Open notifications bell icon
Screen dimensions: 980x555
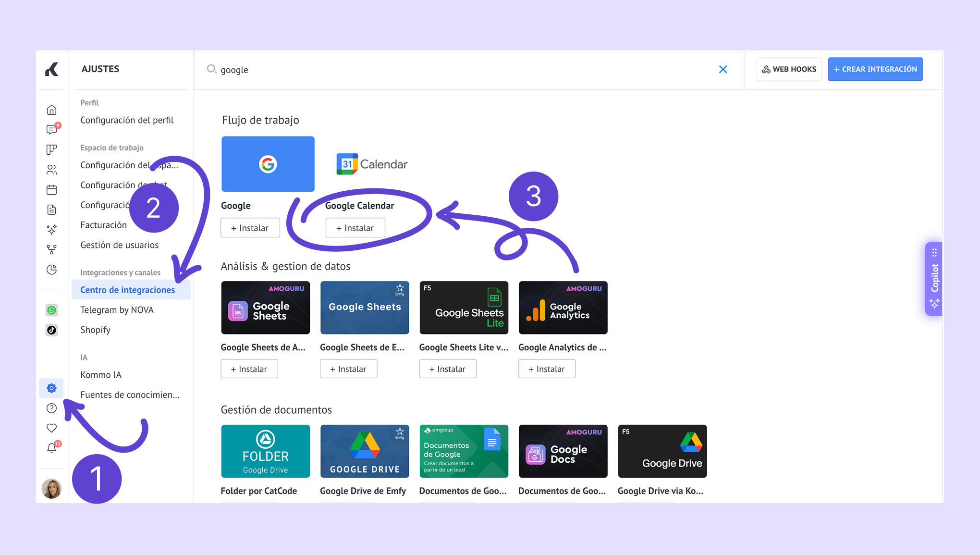pos(51,448)
